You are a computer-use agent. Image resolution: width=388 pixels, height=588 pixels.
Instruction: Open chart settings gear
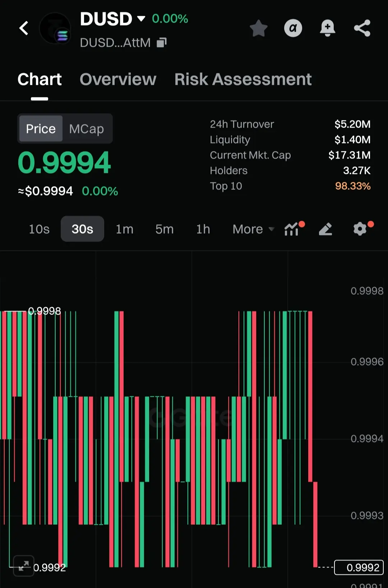click(362, 229)
